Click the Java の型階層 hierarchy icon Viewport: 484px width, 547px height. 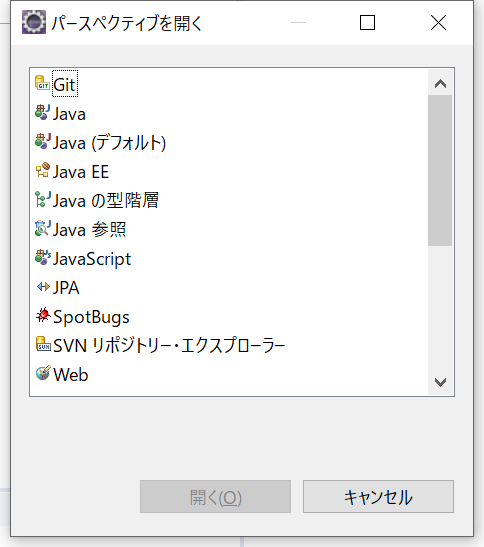[x=43, y=199]
